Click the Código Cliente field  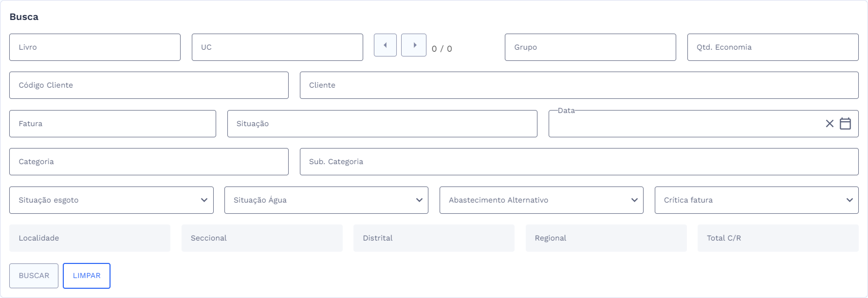tap(148, 85)
